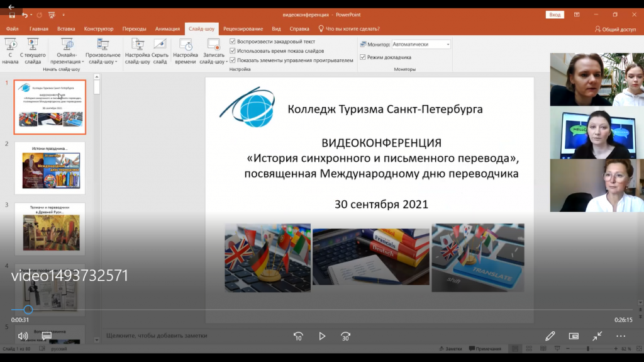Viewport: 644px width, 362px height.
Task: Open the Undo history dropdown arrow
Action: tap(31, 15)
